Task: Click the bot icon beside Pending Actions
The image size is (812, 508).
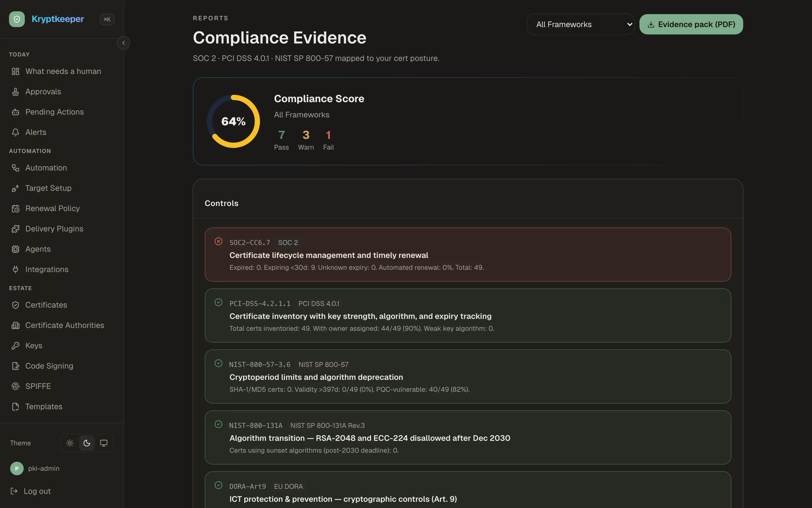Action: (16, 112)
